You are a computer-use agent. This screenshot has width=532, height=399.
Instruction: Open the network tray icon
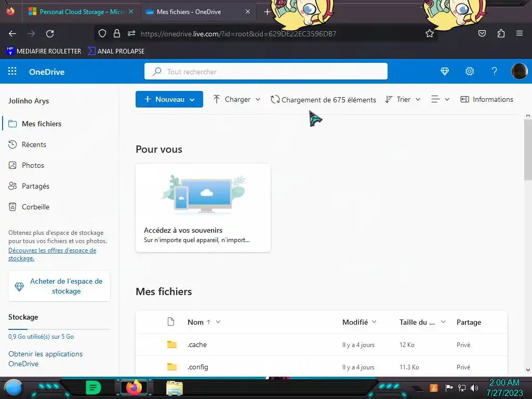(462, 388)
